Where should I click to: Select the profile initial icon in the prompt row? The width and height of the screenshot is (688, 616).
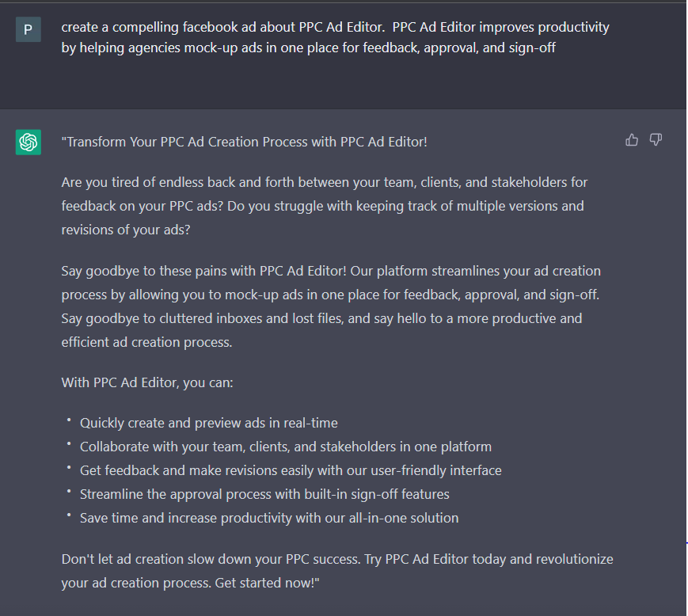coord(28,29)
